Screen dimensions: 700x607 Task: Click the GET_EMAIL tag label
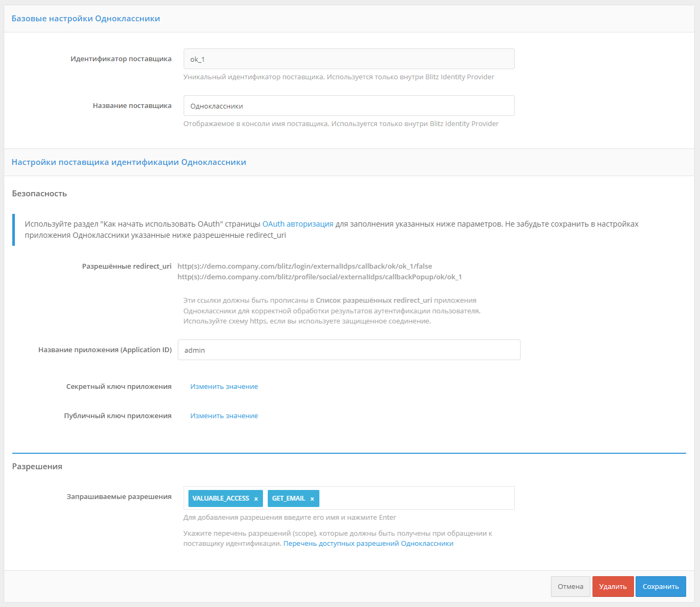click(289, 498)
